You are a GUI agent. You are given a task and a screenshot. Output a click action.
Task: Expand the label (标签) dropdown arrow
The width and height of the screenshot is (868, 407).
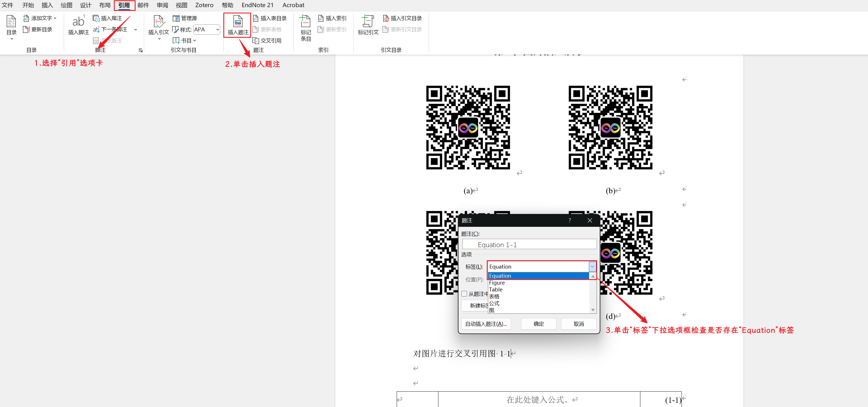point(592,267)
